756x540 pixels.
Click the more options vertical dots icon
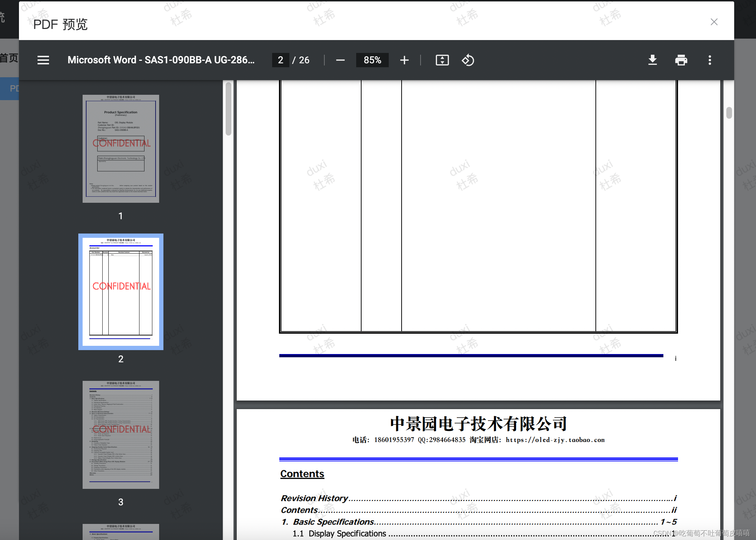pos(710,60)
